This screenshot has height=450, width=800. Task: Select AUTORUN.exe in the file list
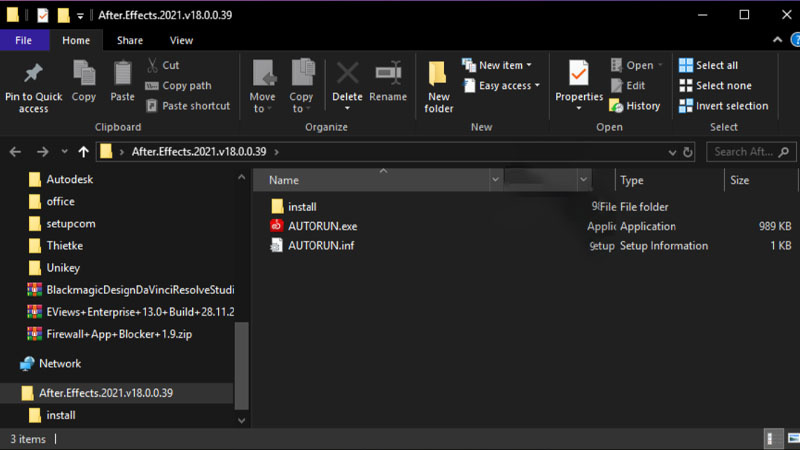pos(322,226)
